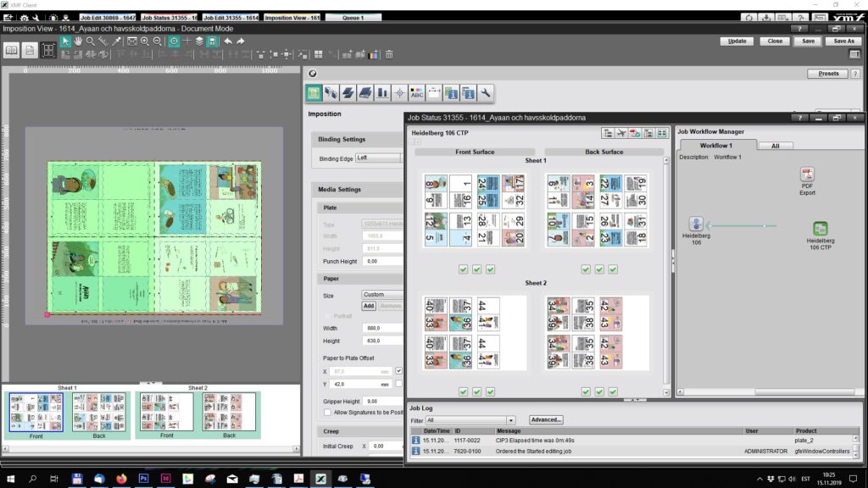Select the hand pan tool
The height and width of the screenshot is (488, 868).
coord(78,41)
